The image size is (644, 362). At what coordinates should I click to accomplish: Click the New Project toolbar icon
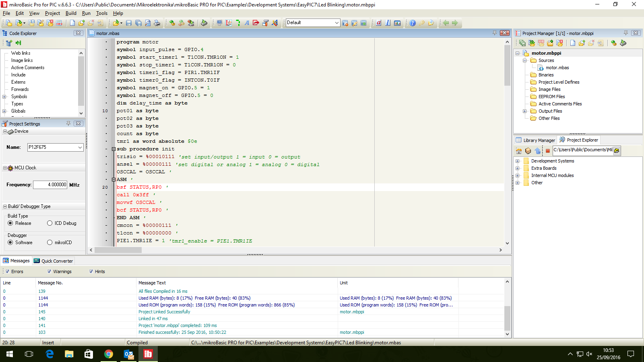[8, 23]
